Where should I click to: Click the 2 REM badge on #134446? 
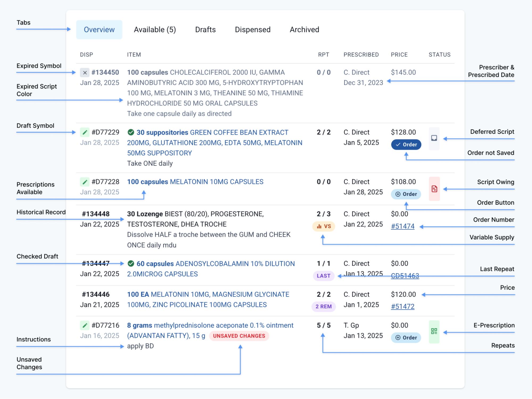pyautogui.click(x=323, y=306)
